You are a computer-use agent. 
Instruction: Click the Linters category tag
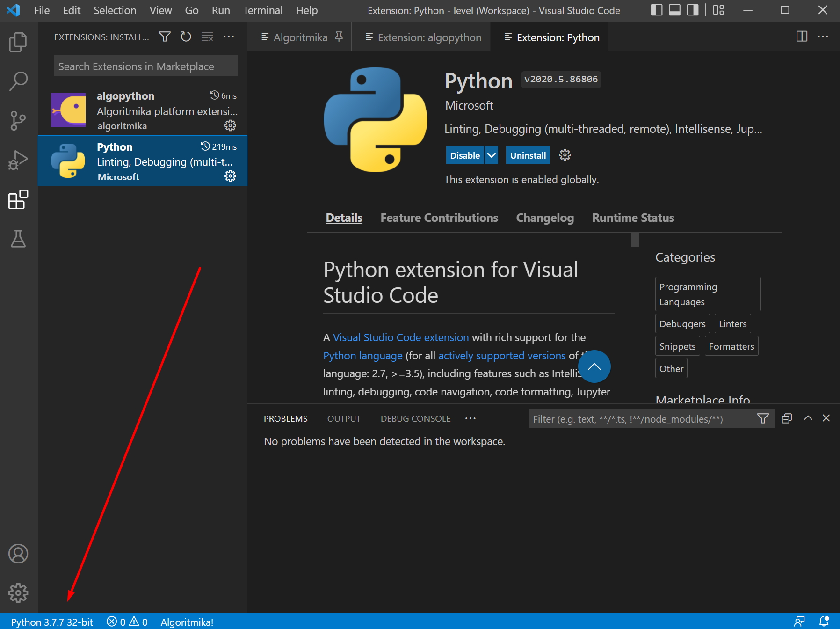point(732,324)
